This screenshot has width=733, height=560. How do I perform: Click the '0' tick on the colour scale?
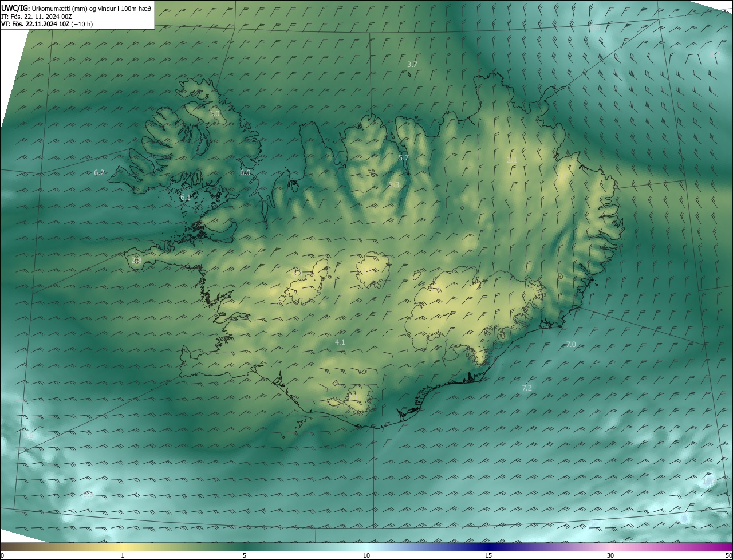[2, 555]
